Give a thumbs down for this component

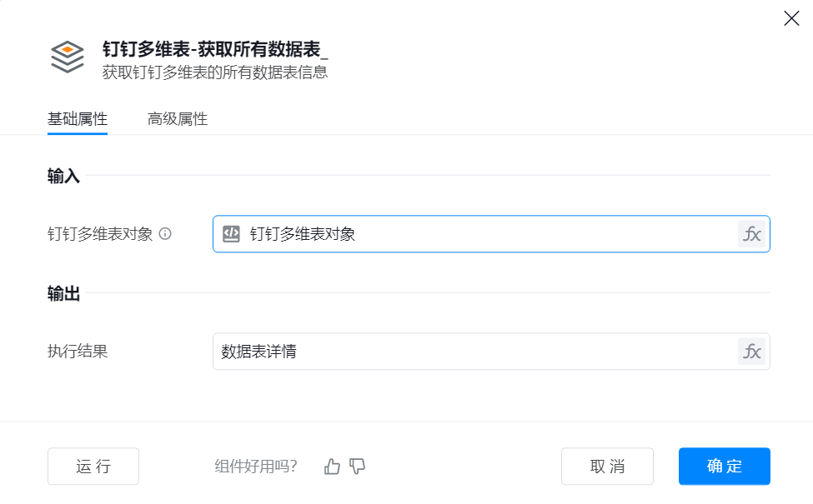358,467
